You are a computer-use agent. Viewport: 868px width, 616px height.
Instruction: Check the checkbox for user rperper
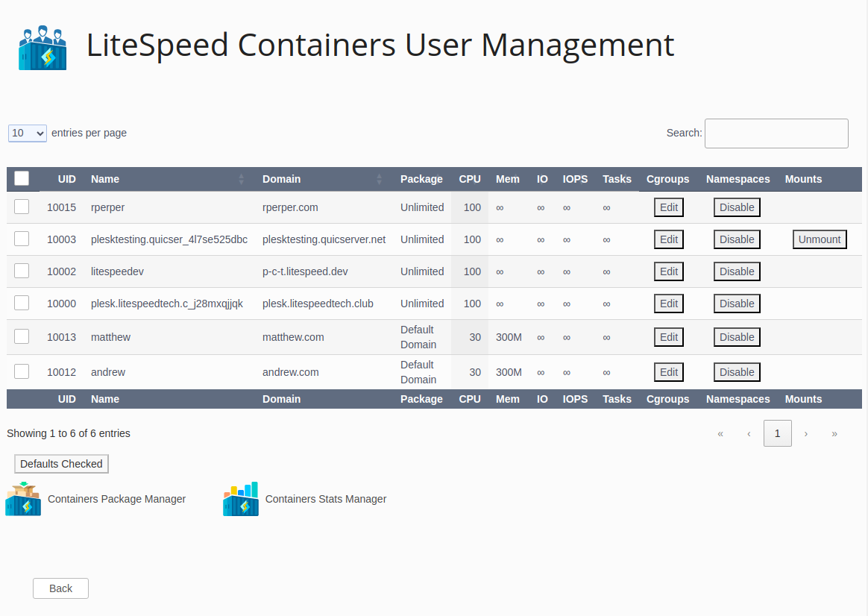[22, 207]
